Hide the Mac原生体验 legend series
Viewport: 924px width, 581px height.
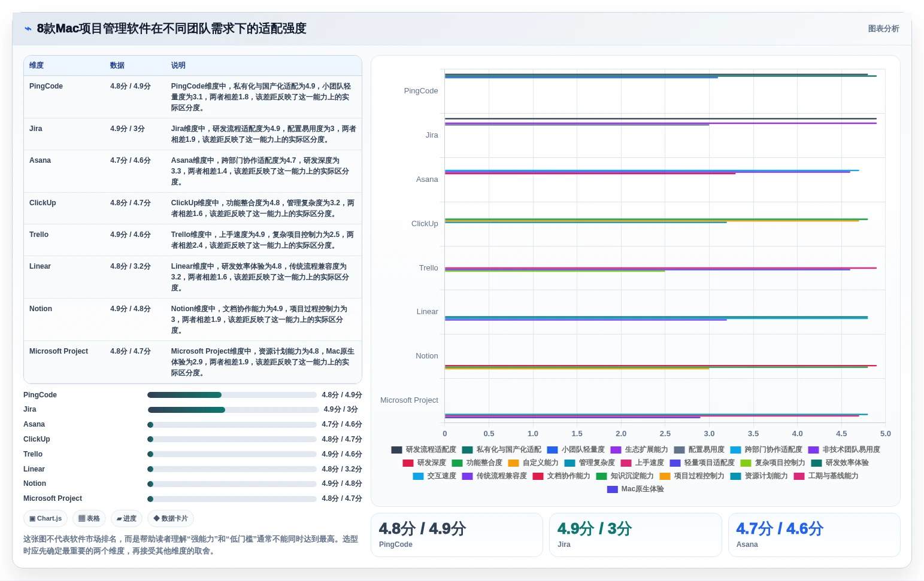(635, 489)
